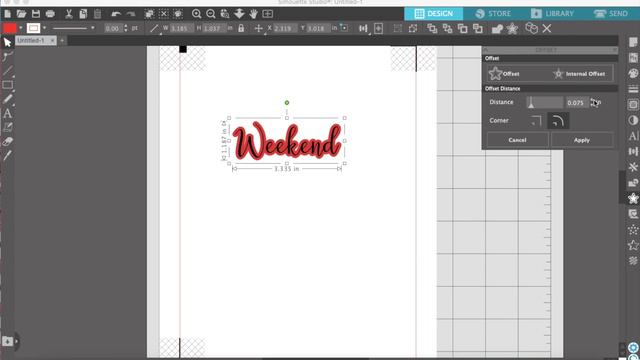
Task: Click the Open file folder icon
Action: pos(21,14)
